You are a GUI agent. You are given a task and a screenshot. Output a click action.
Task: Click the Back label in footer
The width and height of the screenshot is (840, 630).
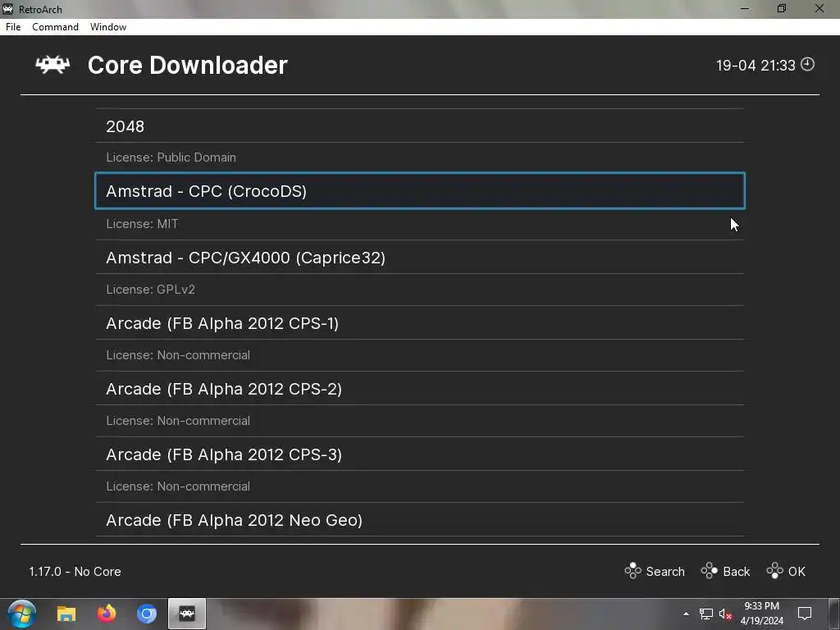(737, 572)
